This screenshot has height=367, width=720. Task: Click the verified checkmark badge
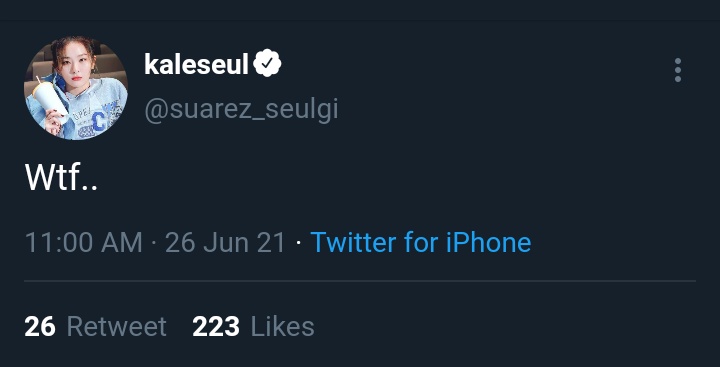point(267,64)
